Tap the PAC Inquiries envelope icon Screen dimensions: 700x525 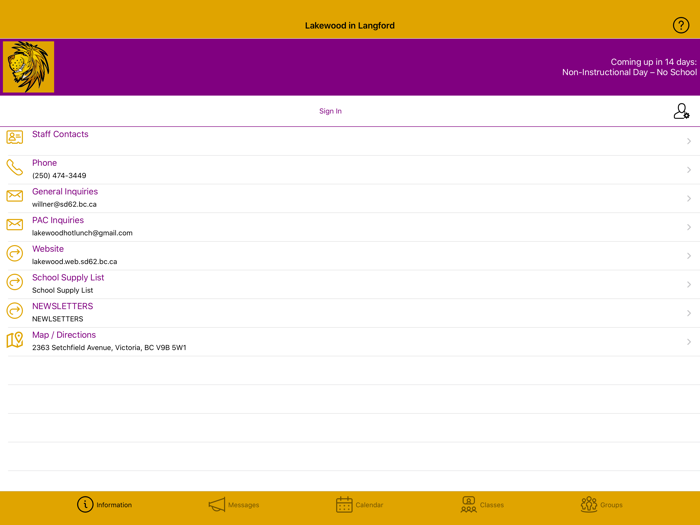pyautogui.click(x=15, y=224)
